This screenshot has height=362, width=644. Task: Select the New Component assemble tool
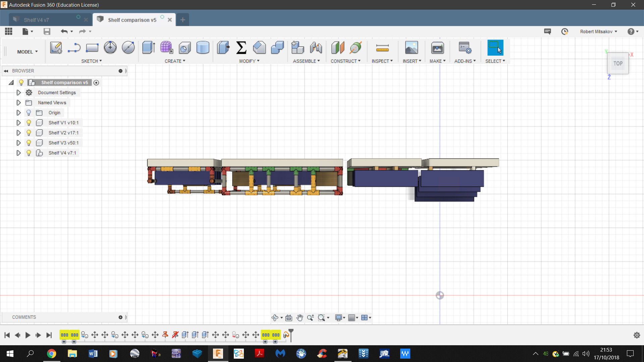[x=297, y=48]
